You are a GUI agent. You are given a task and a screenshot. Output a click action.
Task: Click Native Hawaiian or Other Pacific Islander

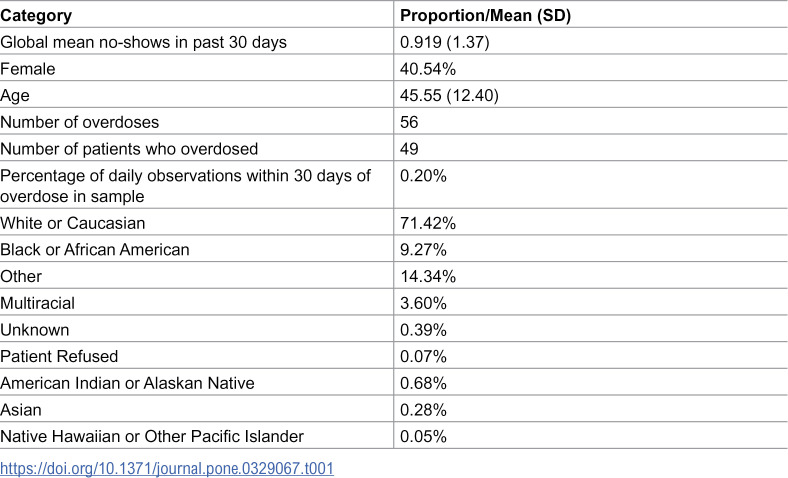152,436
